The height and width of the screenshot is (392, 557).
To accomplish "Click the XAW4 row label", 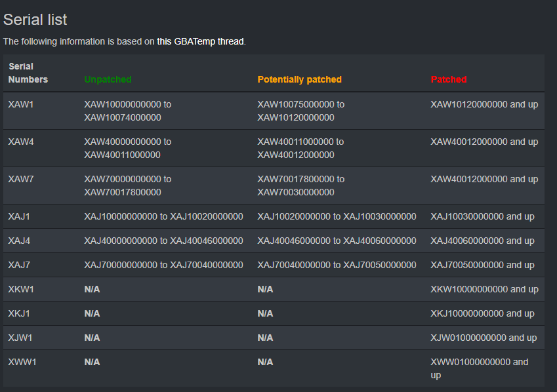I will click(21, 142).
